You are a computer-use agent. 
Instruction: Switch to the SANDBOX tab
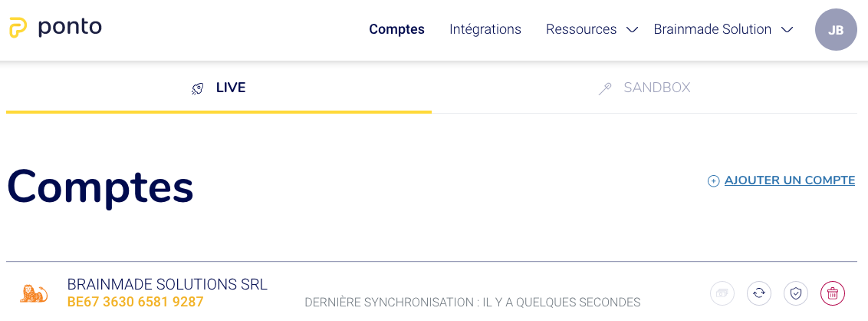point(644,88)
